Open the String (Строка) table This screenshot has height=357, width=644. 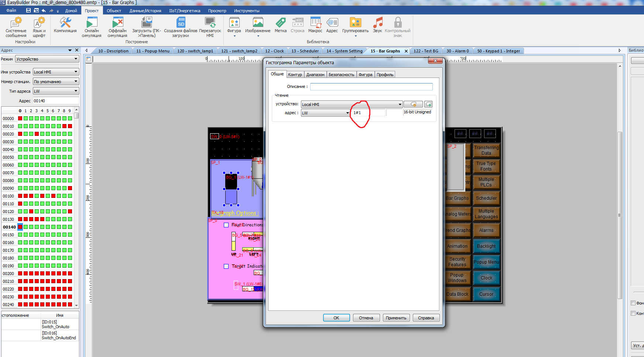(x=298, y=25)
